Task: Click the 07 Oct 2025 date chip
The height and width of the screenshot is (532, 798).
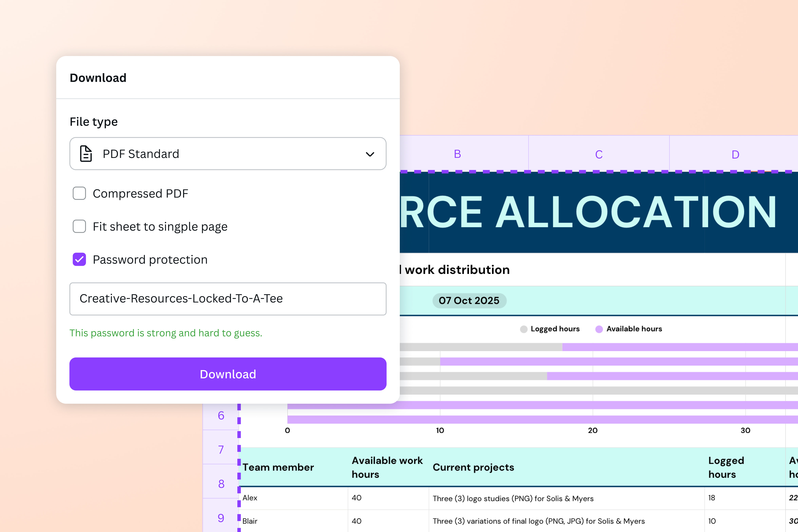Action: pos(469,301)
